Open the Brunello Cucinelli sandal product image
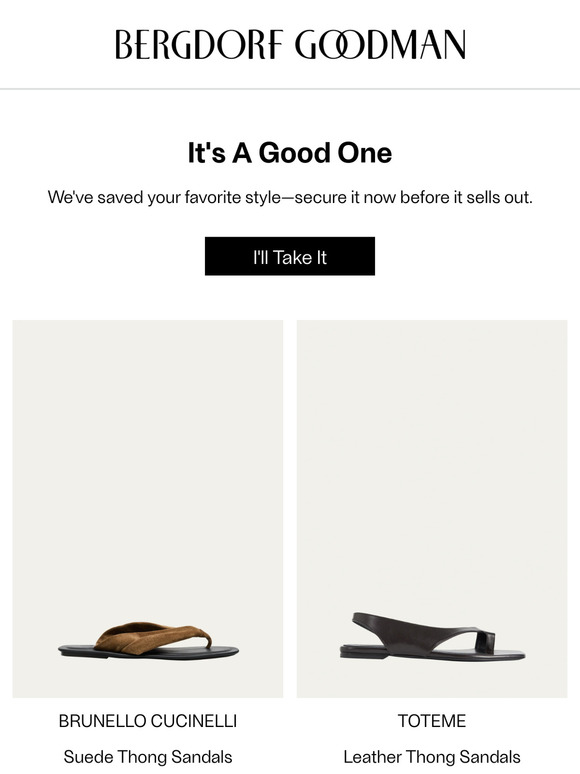Image resolution: width=580 pixels, height=774 pixels. 148,508
